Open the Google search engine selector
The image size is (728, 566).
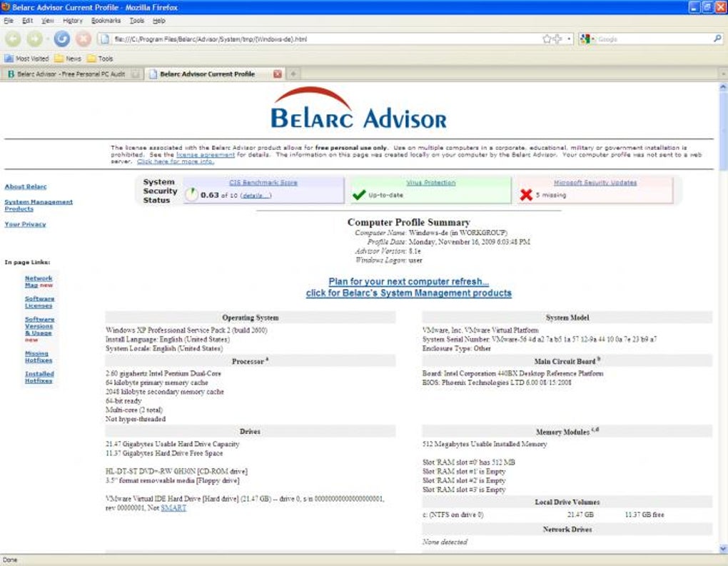(587, 39)
